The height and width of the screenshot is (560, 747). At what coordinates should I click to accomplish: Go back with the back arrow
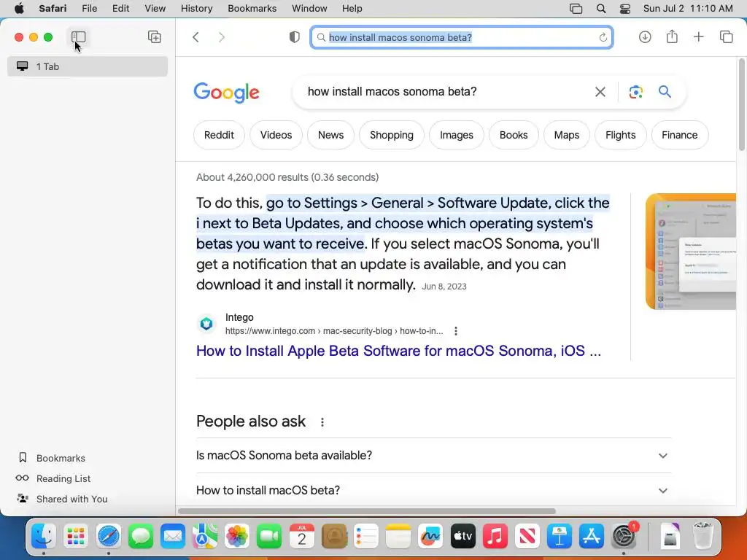(196, 37)
